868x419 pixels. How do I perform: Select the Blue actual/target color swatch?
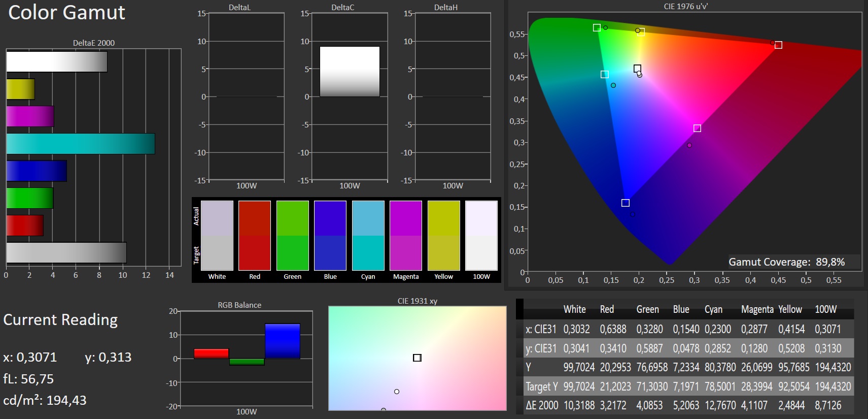[x=330, y=236]
